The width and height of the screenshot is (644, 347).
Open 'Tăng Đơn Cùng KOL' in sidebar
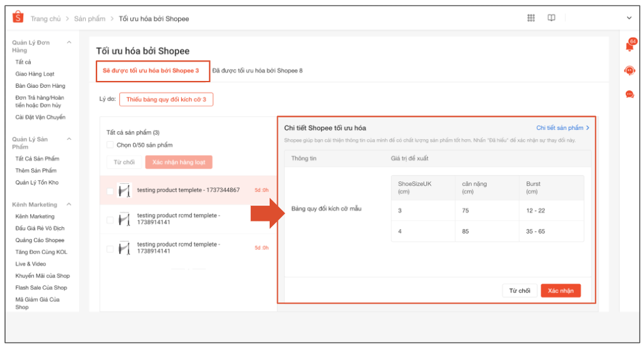click(x=41, y=252)
